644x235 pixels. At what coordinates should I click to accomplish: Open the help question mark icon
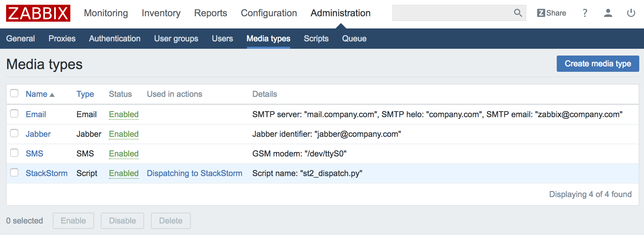point(585,13)
